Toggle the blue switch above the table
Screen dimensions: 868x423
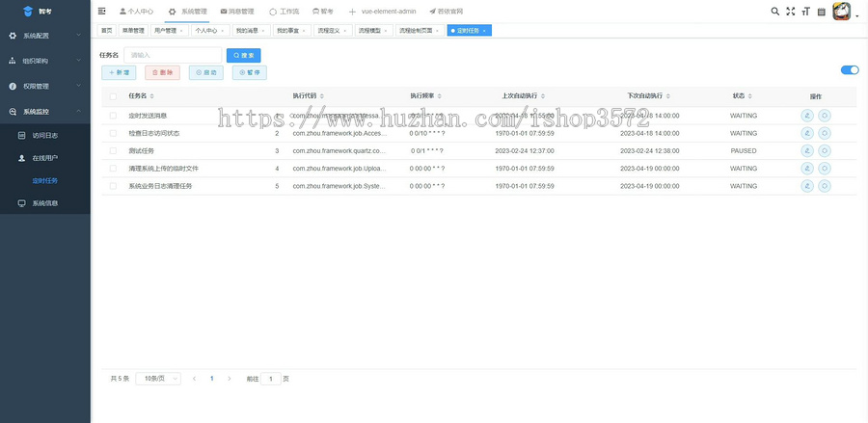[x=850, y=70]
